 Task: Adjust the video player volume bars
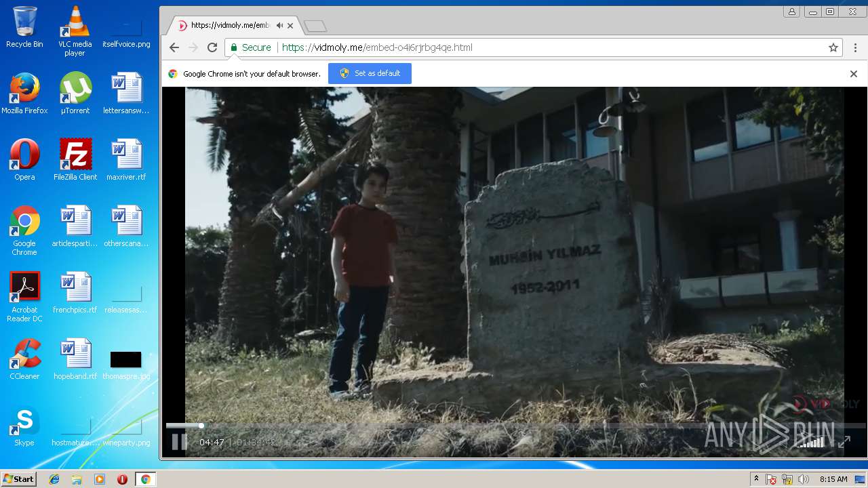(811, 442)
